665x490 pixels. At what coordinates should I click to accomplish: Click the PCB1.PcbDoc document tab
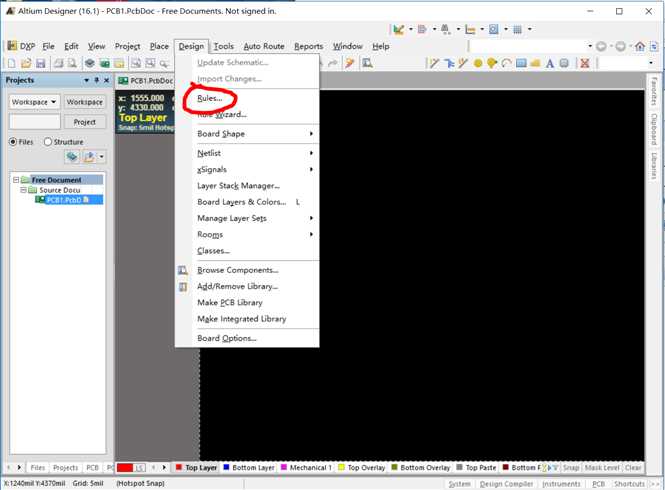click(x=145, y=81)
